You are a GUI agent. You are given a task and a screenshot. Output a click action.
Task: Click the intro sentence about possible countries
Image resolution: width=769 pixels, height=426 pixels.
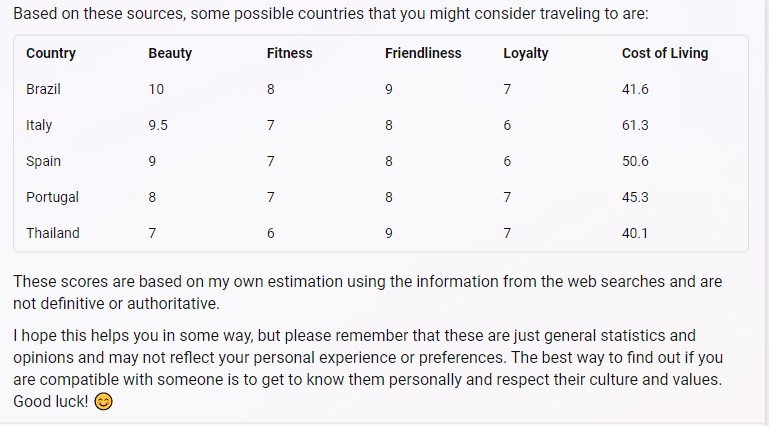pos(331,13)
